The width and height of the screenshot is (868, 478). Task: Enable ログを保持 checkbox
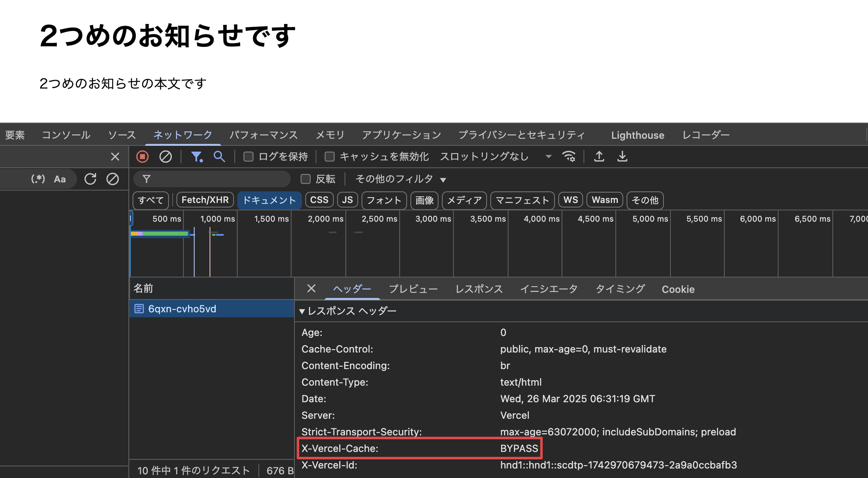click(x=248, y=157)
